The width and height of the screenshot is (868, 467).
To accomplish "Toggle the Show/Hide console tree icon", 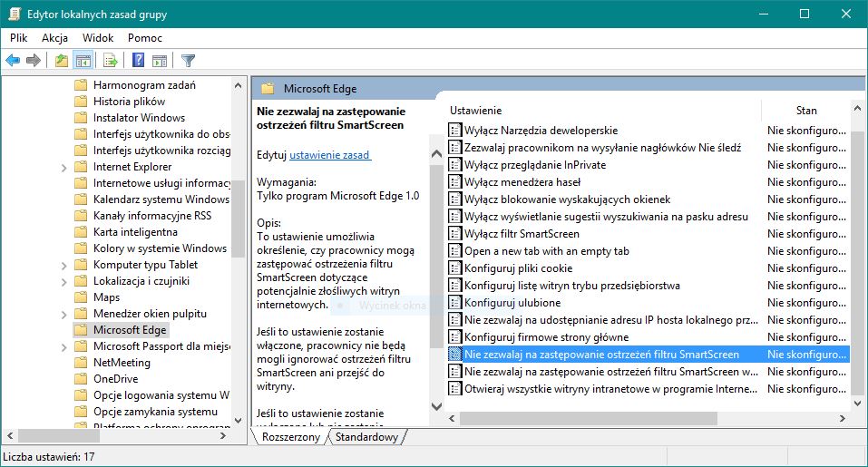I will (x=83, y=61).
